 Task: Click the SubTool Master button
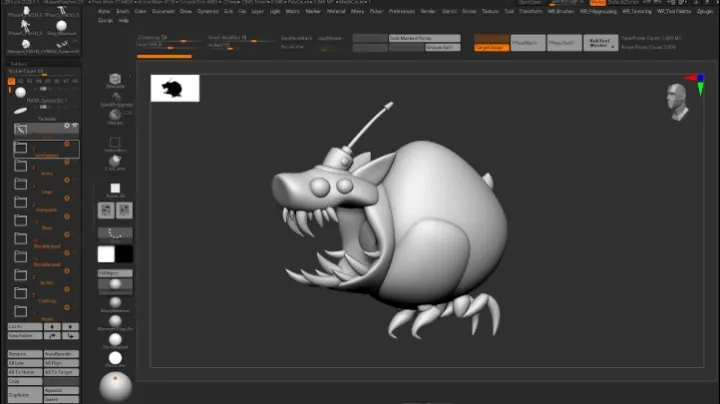tap(601, 43)
